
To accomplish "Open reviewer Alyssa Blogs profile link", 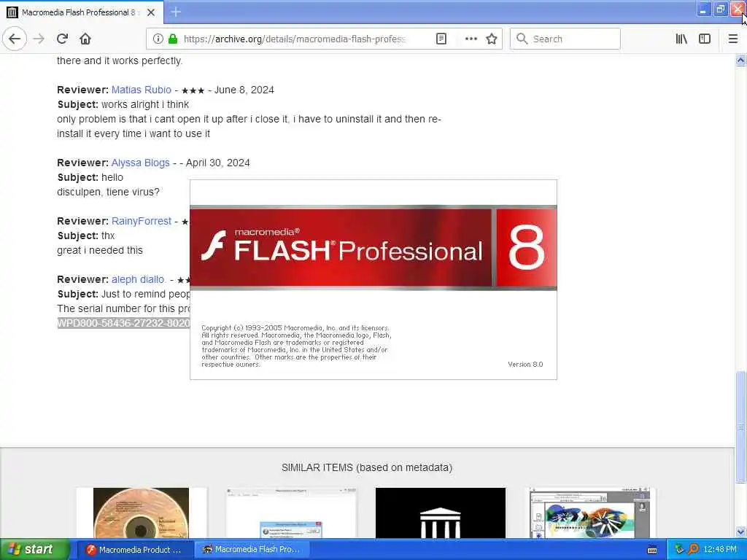I will point(140,163).
